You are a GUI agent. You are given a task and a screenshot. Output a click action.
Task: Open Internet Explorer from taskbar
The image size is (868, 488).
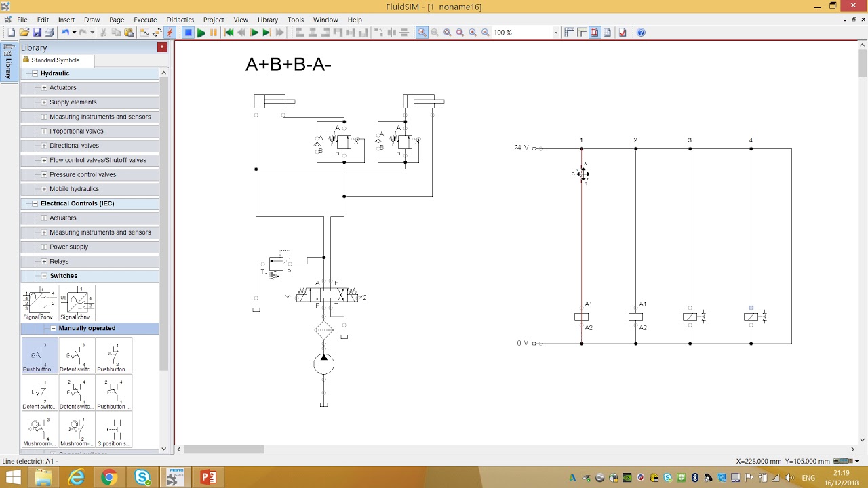tap(76, 478)
